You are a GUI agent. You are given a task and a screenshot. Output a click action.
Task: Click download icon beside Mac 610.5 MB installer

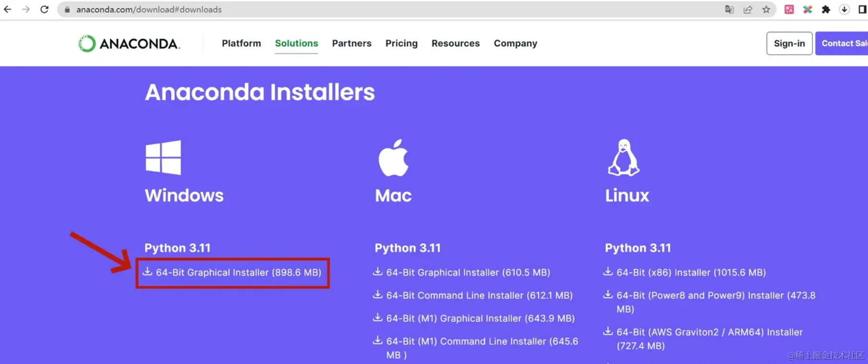[378, 271]
